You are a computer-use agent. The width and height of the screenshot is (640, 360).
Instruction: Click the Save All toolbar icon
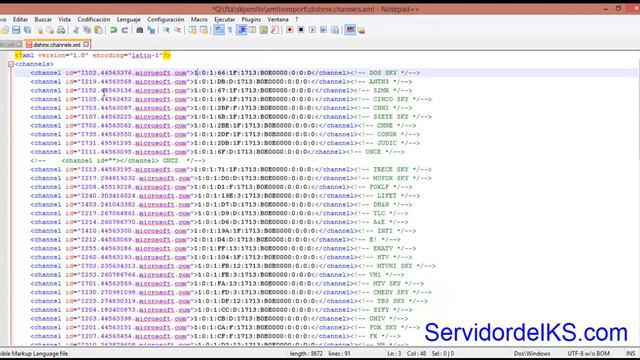[x=27, y=30]
